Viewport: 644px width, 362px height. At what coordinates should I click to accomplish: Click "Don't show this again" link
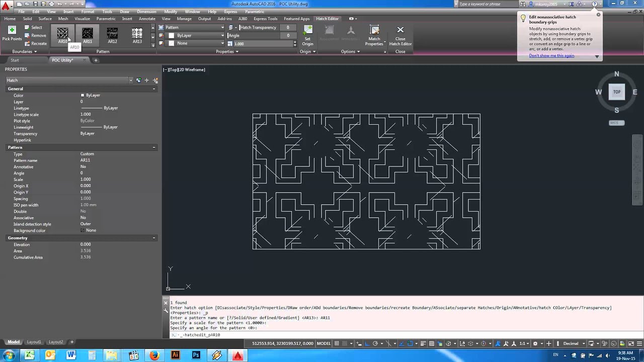click(x=551, y=56)
